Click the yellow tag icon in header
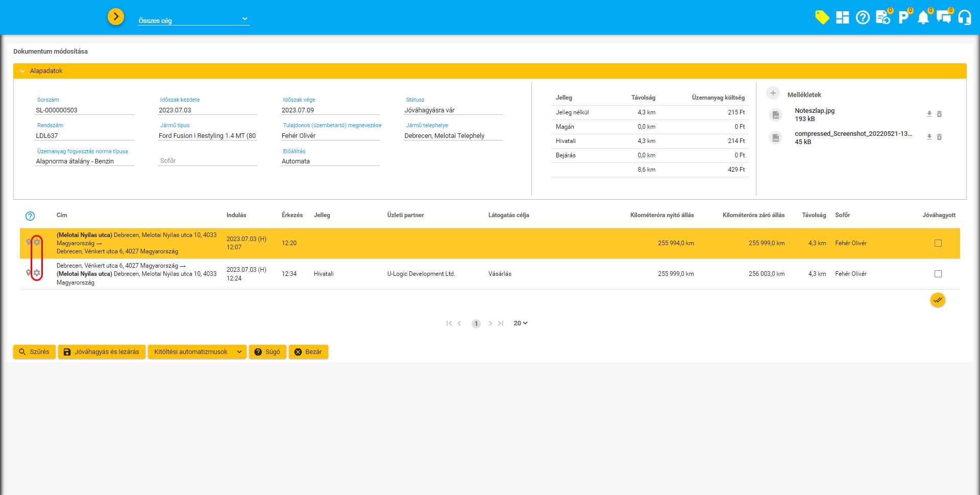This screenshot has width=980, height=495. tap(822, 17)
